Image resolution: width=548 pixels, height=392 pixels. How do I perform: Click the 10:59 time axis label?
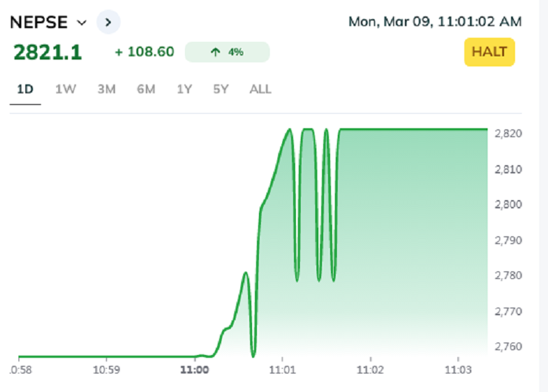[105, 370]
